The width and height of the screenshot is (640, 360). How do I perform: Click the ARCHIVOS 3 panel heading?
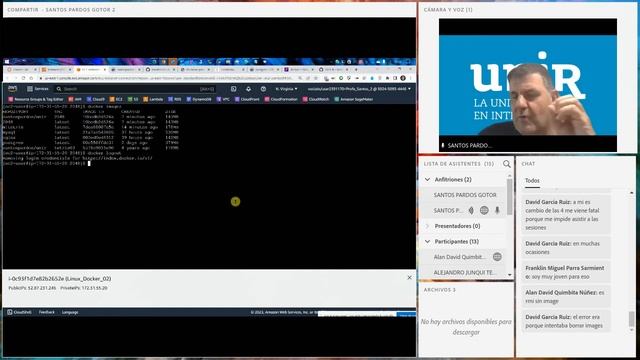point(440,290)
